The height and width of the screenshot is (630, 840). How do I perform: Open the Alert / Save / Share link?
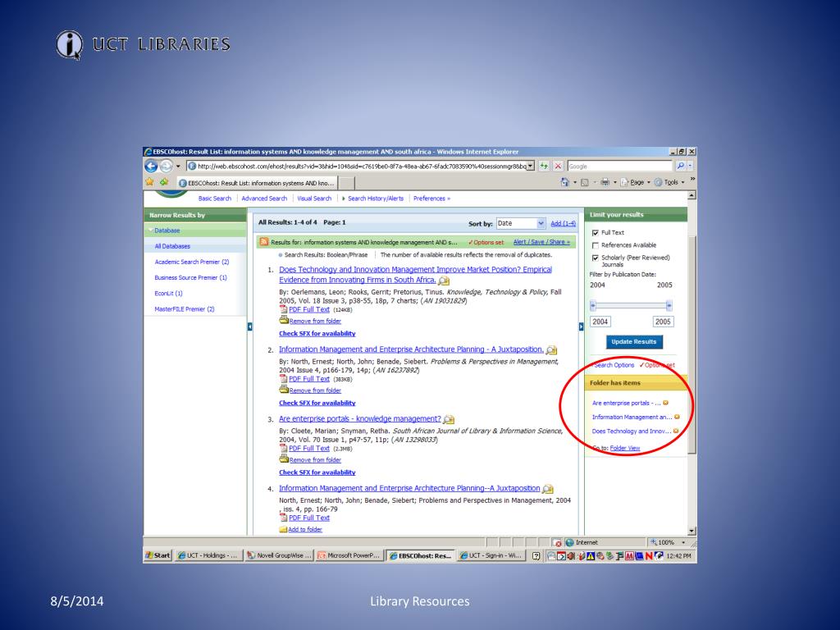coord(541,242)
